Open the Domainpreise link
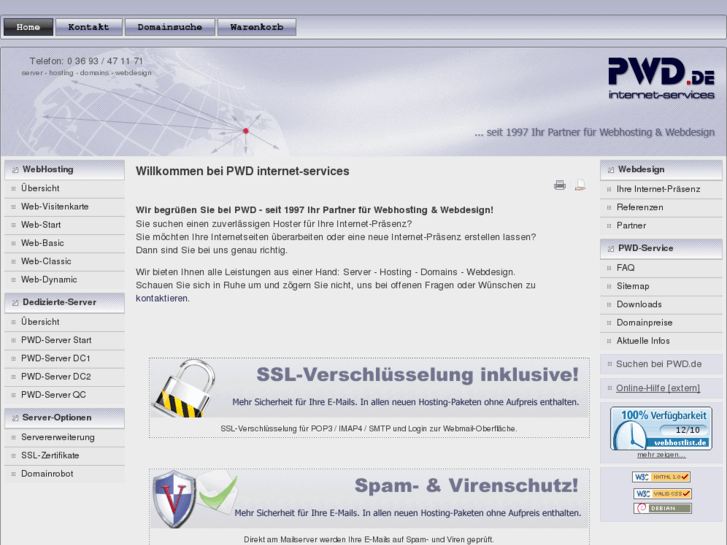Image resolution: width=727 pixels, height=545 pixels. tap(661, 323)
